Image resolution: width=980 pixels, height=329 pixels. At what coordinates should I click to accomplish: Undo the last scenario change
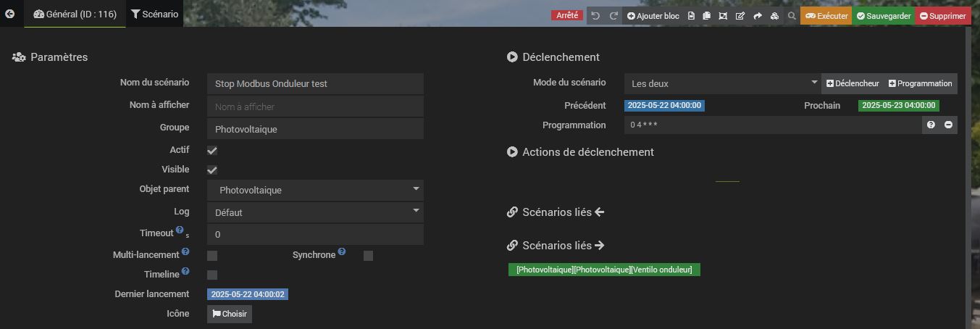[x=595, y=15]
